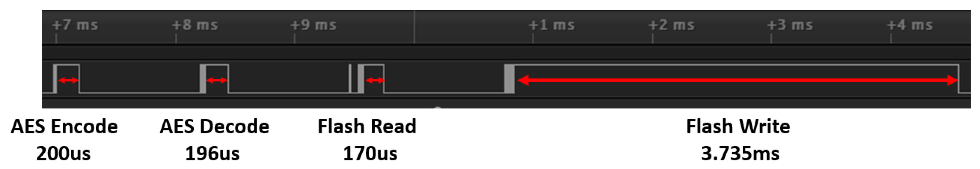Click the +2 ms timeline marker
Viewport: 980px width, 169px height.
click(x=671, y=25)
